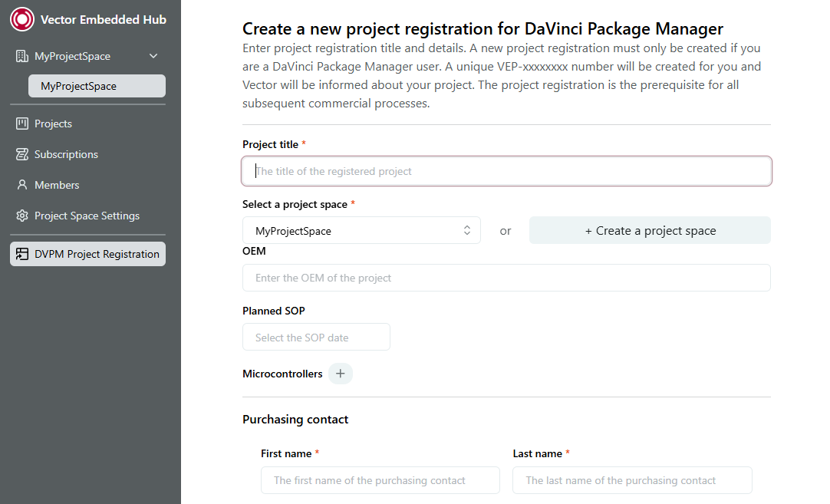
Task: Click the building icon beside MyProjectSpace
Action: (21, 56)
